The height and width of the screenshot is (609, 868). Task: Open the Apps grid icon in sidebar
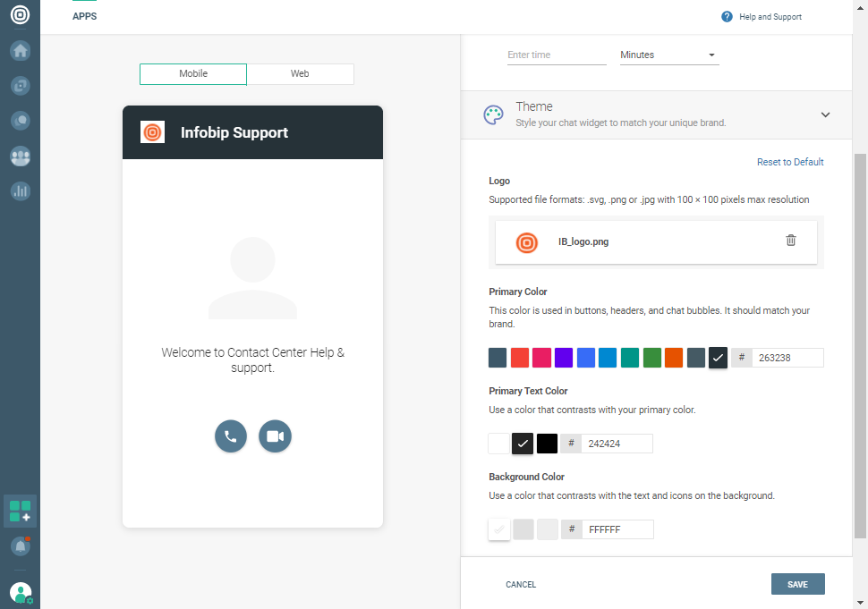pyautogui.click(x=20, y=512)
